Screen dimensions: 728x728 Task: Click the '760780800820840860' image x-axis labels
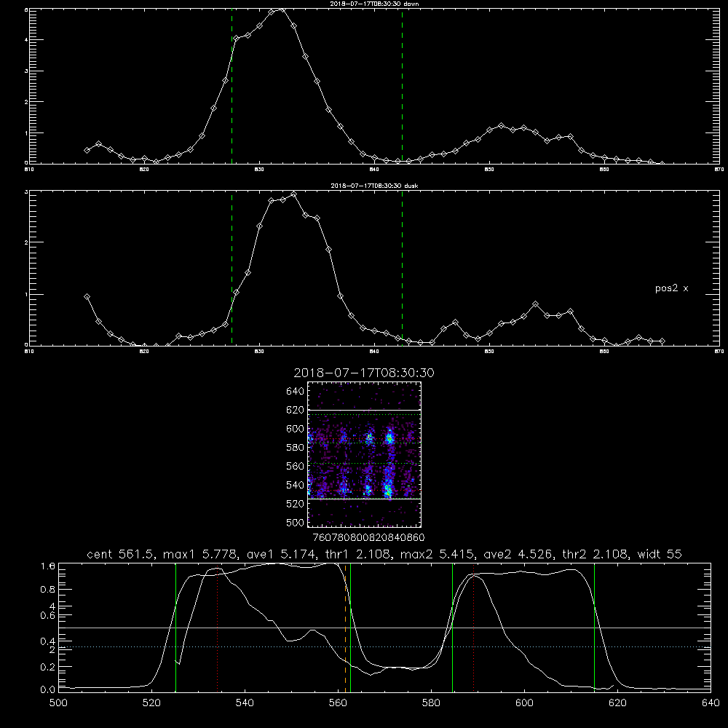(368, 538)
